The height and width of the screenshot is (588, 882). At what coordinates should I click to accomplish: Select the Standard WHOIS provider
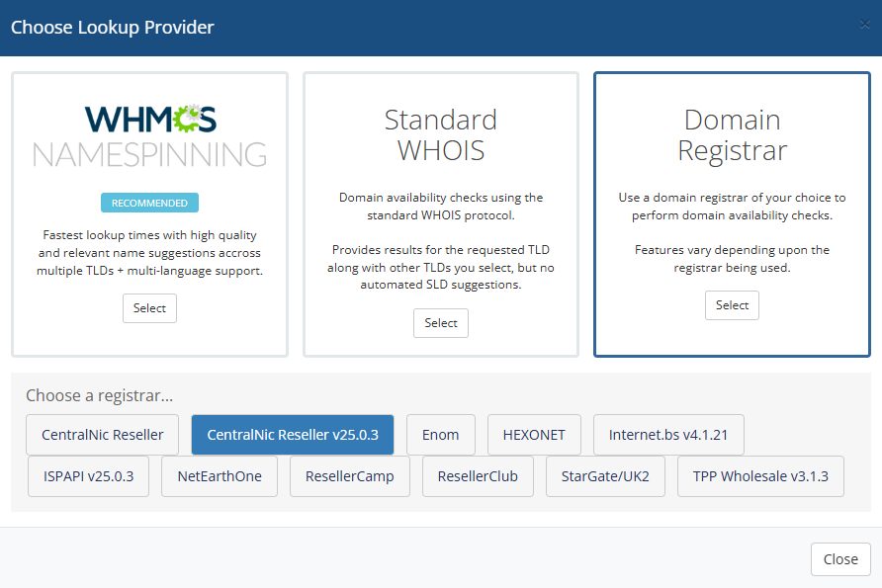click(440, 323)
